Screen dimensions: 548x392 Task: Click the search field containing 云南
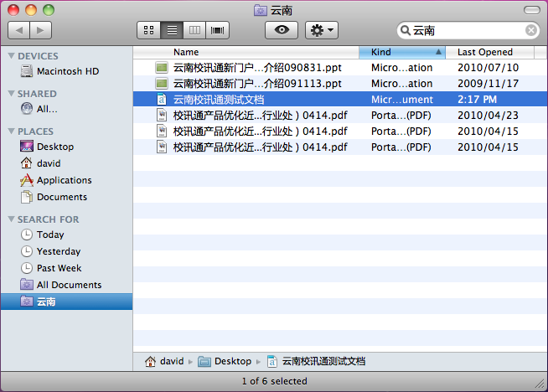click(x=465, y=30)
